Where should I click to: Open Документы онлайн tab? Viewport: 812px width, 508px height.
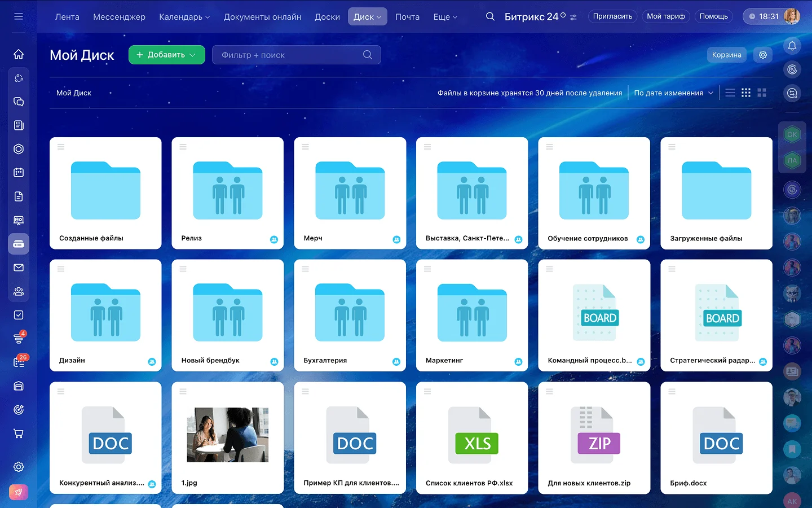coord(263,17)
